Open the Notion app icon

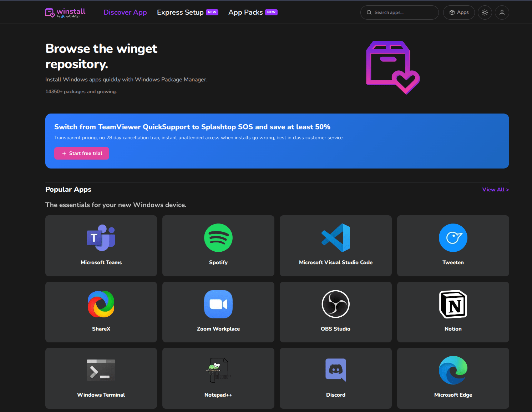453,304
